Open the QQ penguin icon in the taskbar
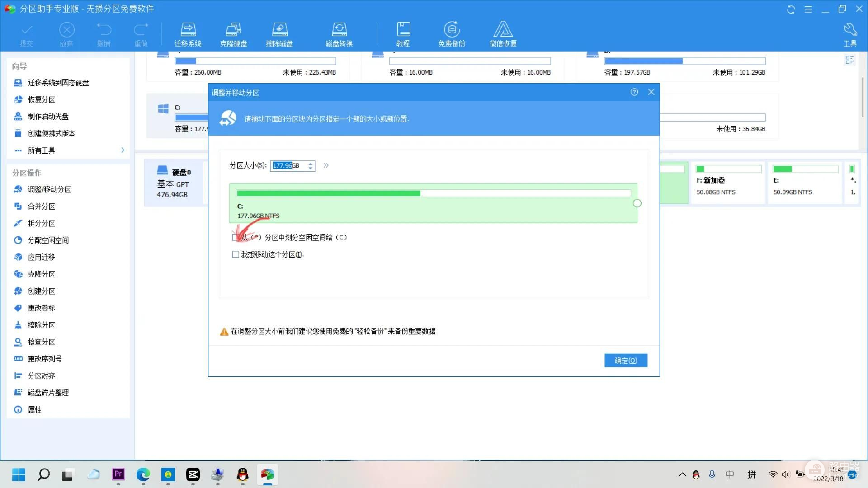Screen dimensions: 868x488 243,474
